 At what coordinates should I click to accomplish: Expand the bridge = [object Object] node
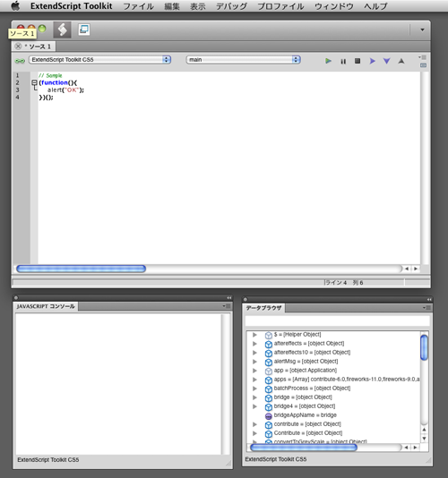click(x=254, y=397)
